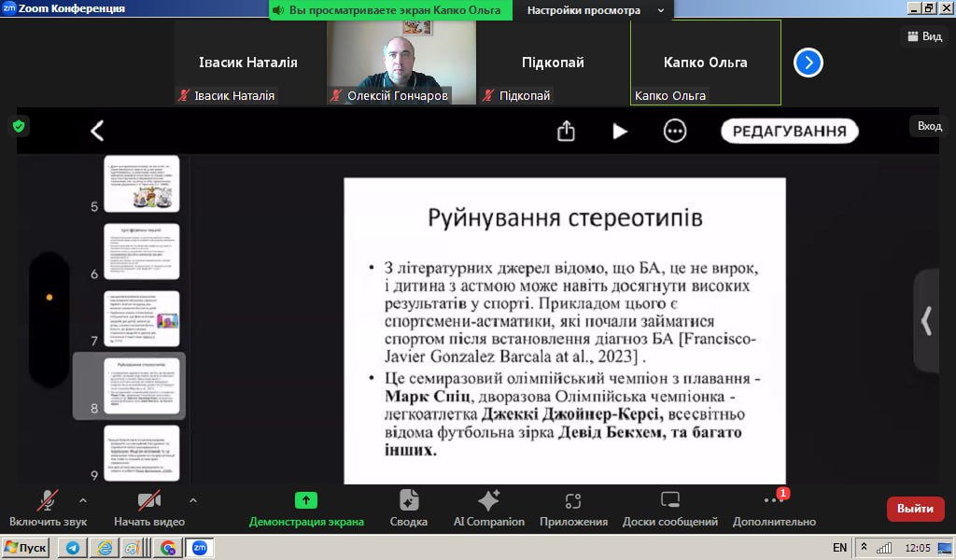Click network signal tray icon
The image size is (956, 560).
pyautogui.click(x=883, y=548)
